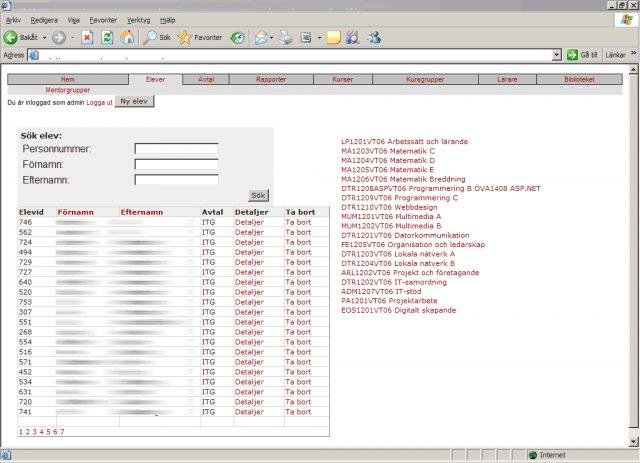Screen dimensions: 640x463
Task: Click the Personnummer input field
Action: pos(176,149)
